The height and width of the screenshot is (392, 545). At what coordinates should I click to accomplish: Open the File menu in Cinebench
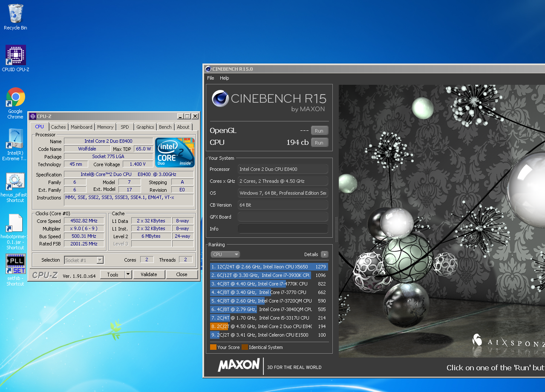[211, 78]
